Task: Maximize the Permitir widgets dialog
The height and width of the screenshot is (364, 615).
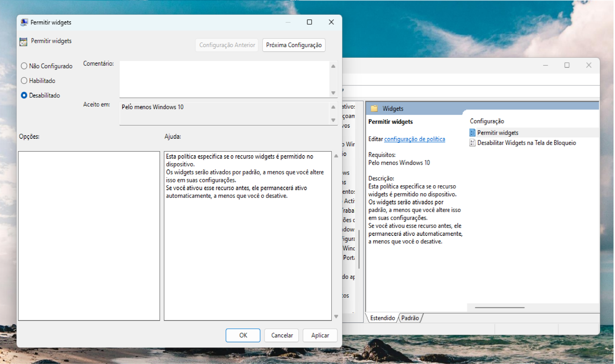Action: click(309, 22)
